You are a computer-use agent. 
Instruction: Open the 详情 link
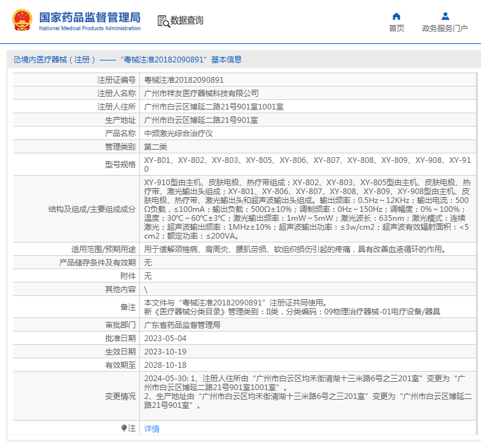click(151, 429)
